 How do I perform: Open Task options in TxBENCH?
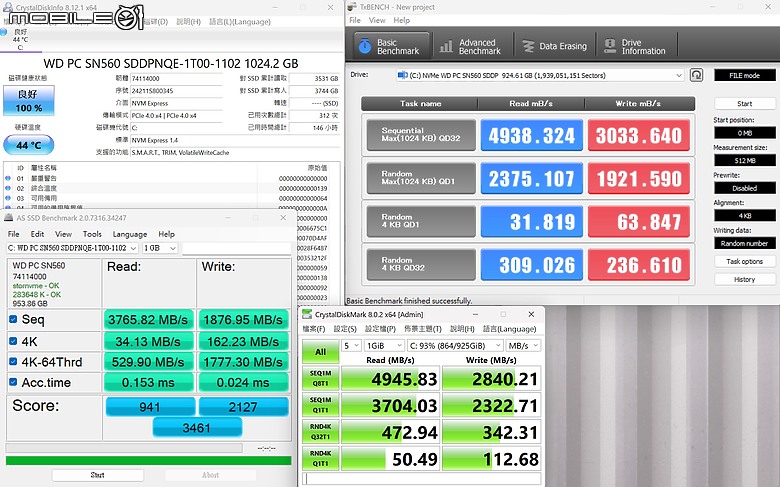[x=744, y=261]
